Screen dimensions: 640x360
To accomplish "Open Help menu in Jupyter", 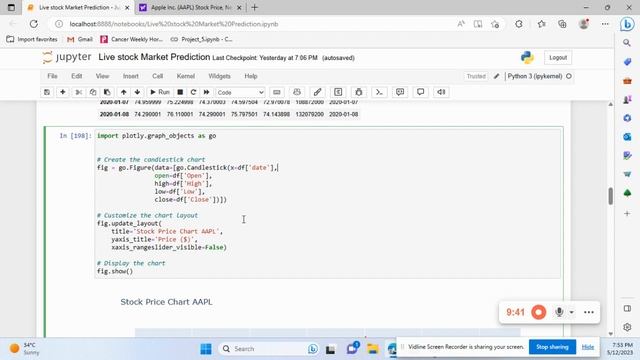I will (x=251, y=76).
